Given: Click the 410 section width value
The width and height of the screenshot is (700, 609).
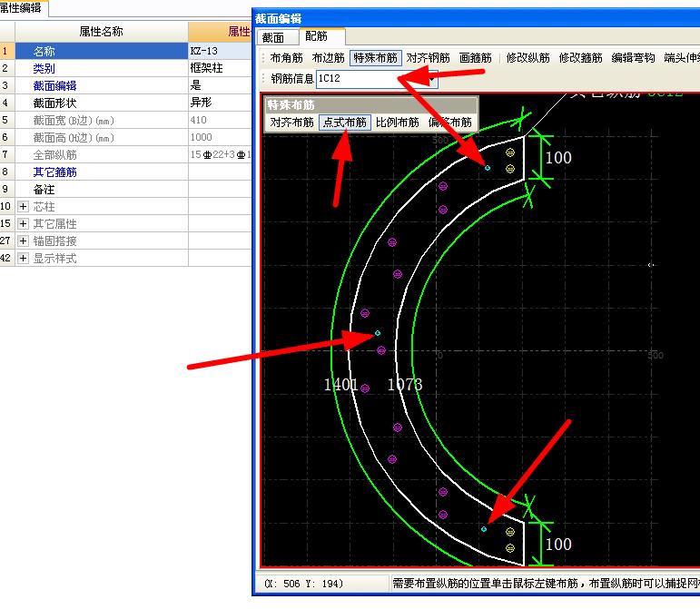Looking at the screenshot, I should [220, 120].
